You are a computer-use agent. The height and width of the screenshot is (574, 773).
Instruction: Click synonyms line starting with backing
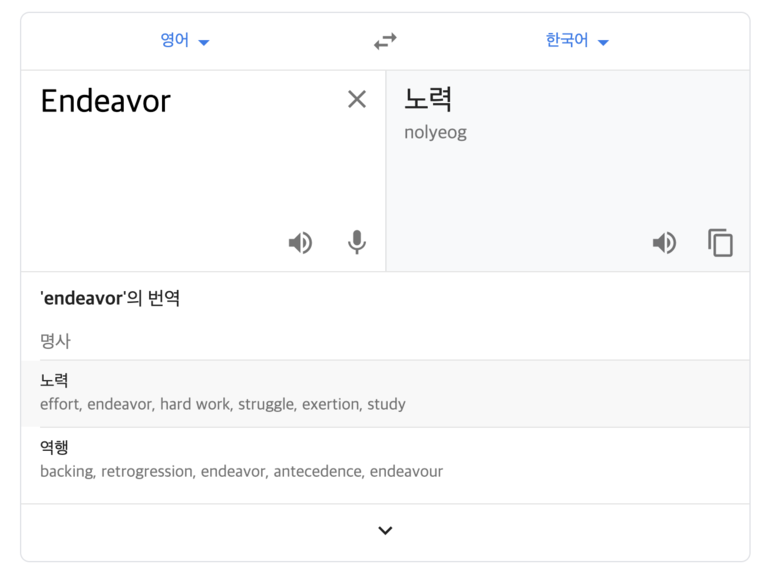click(x=242, y=471)
